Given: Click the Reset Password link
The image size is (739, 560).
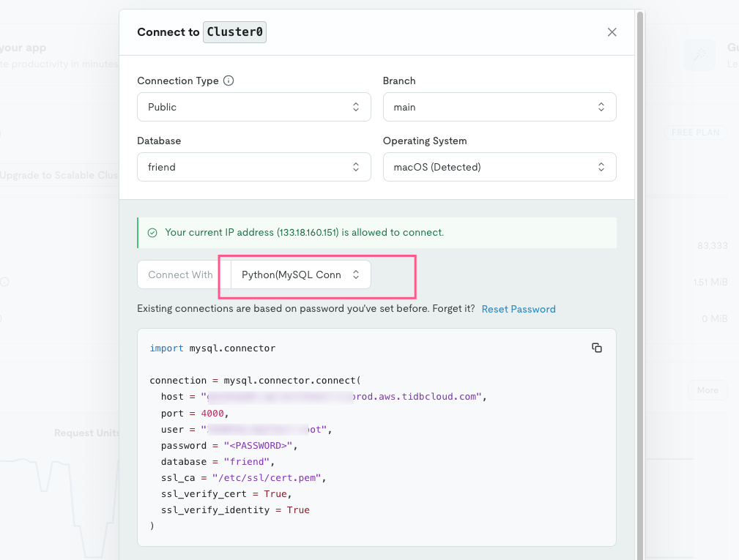Looking at the screenshot, I should [x=519, y=309].
